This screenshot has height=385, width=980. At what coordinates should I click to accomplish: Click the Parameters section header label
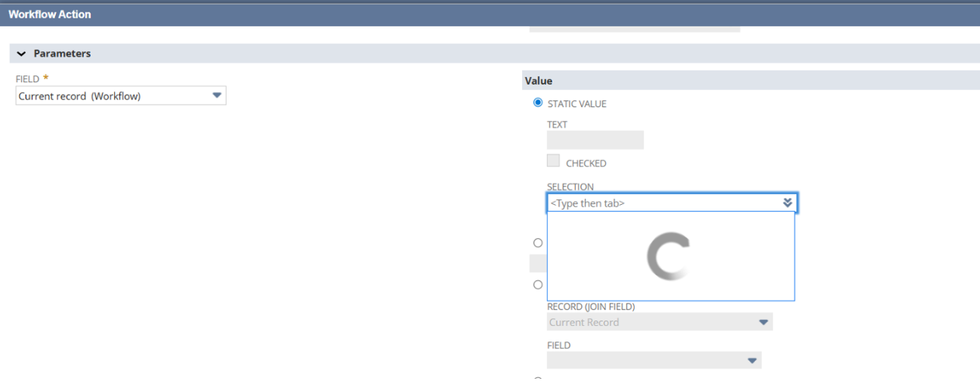pyautogui.click(x=62, y=54)
